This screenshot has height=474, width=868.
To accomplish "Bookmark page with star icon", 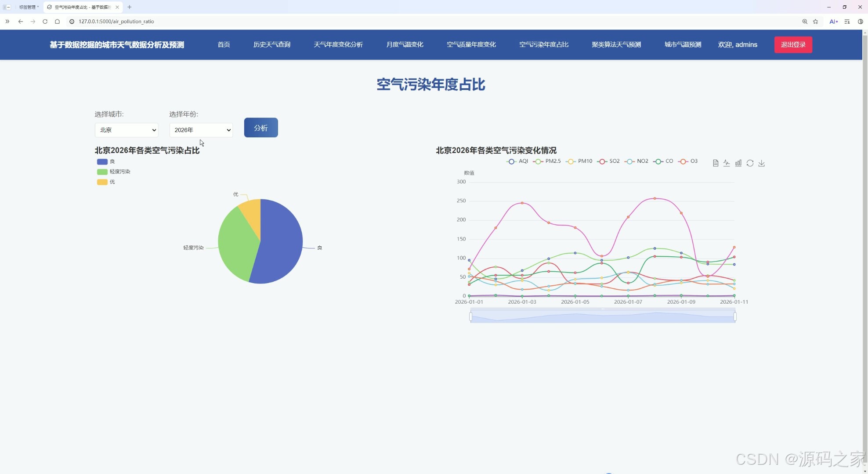I will pyautogui.click(x=816, y=22).
